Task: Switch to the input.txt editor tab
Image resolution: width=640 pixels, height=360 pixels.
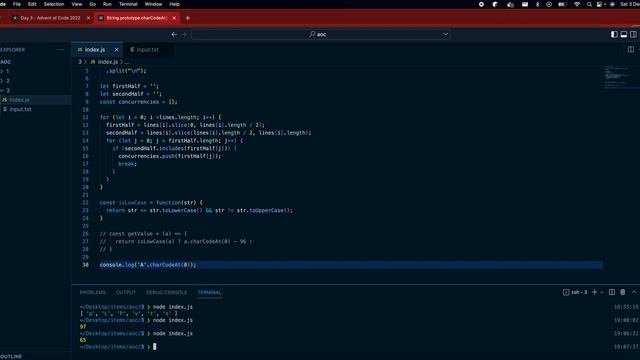Action: point(147,50)
